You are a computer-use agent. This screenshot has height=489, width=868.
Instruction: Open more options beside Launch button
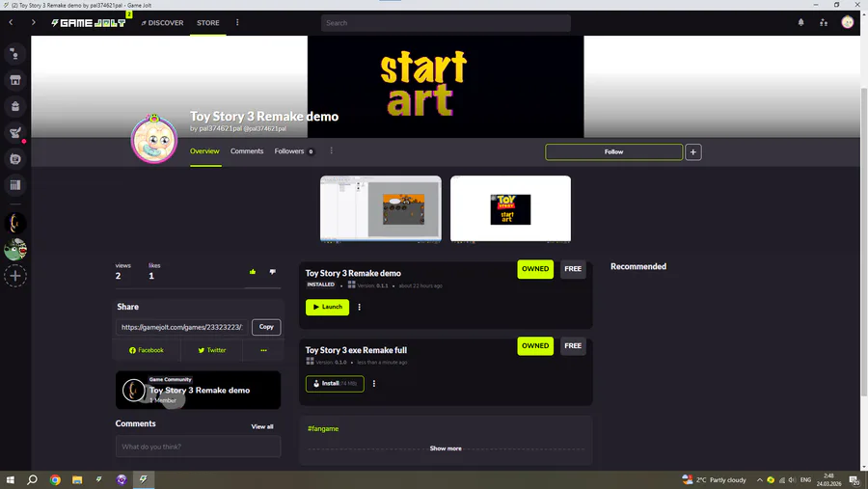coord(360,307)
